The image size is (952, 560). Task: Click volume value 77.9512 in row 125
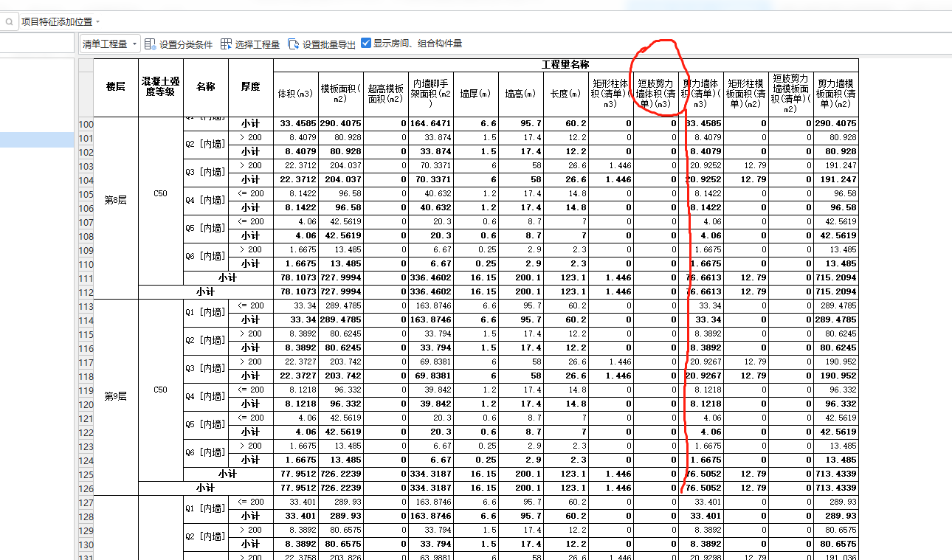click(x=296, y=474)
